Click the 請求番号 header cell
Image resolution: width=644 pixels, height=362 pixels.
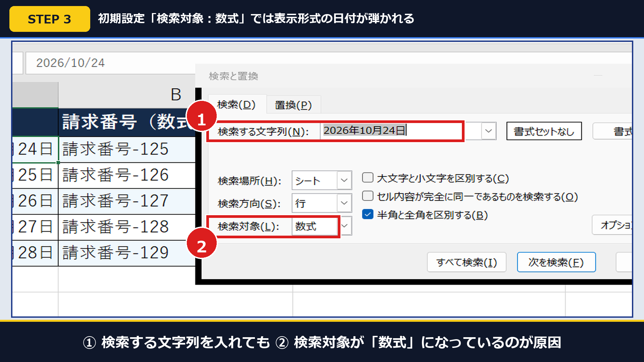point(127,122)
